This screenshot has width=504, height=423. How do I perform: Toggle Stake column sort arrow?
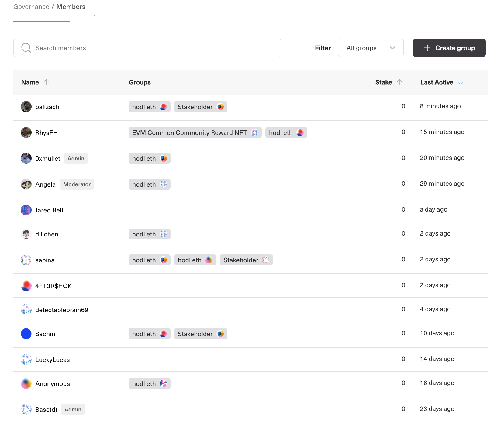click(399, 82)
